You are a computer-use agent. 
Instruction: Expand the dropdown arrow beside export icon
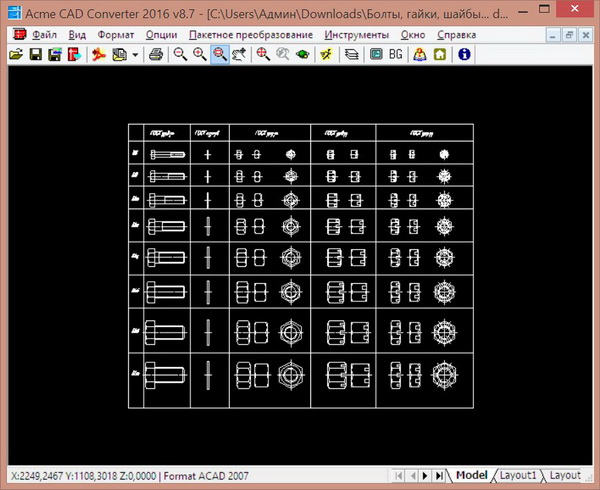point(135,54)
